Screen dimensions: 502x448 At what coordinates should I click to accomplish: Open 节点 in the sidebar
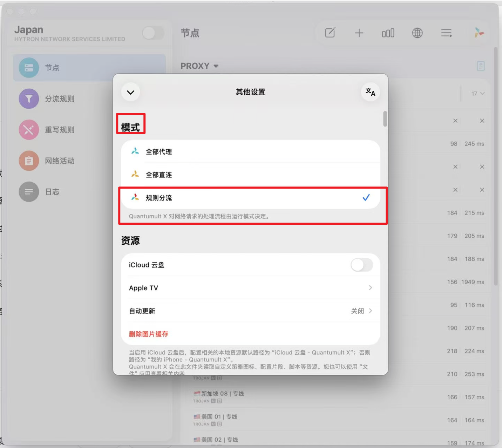pyautogui.click(x=89, y=68)
